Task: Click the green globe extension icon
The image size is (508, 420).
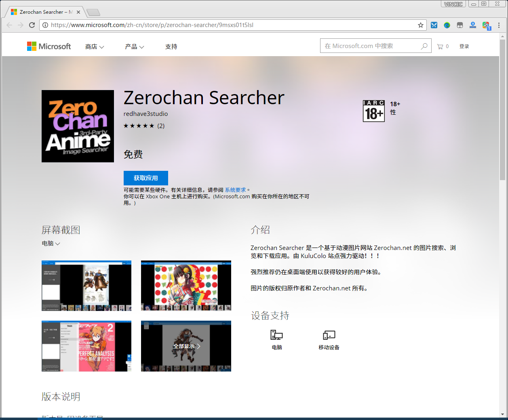Action: pyautogui.click(x=447, y=25)
